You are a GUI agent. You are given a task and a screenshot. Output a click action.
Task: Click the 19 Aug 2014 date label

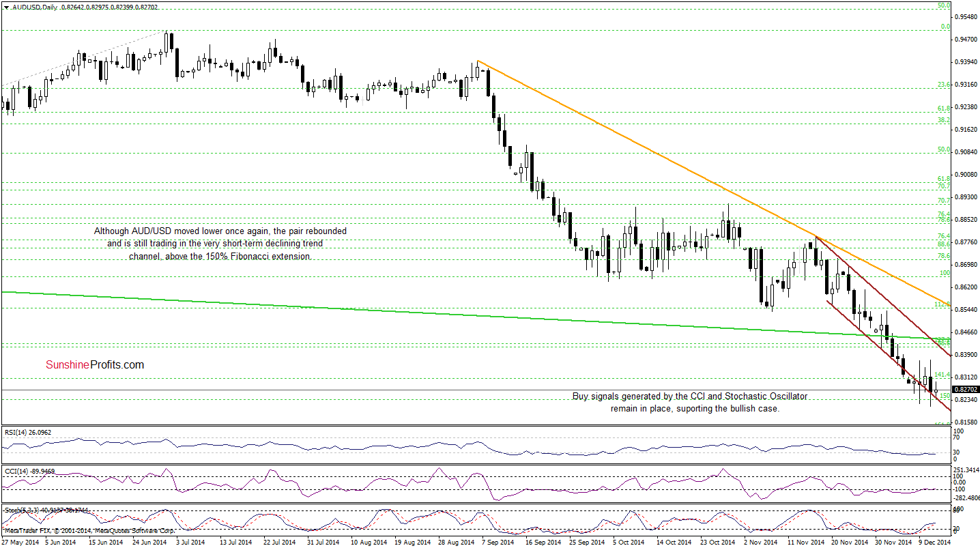(x=412, y=543)
